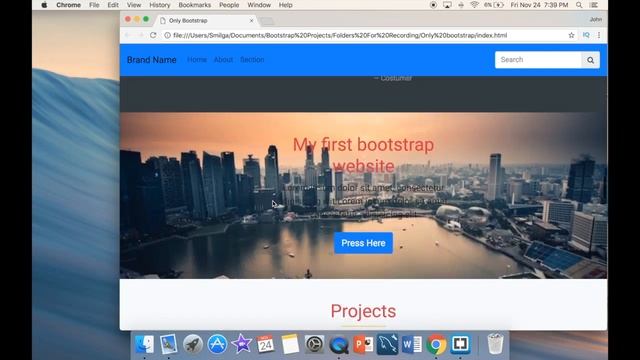The image size is (640, 360).
Task: Click the search magnifier button in the navbar
Action: click(x=590, y=60)
